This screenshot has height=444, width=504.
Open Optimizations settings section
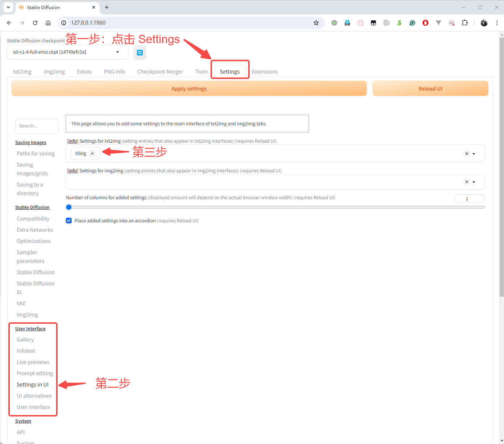pos(34,241)
